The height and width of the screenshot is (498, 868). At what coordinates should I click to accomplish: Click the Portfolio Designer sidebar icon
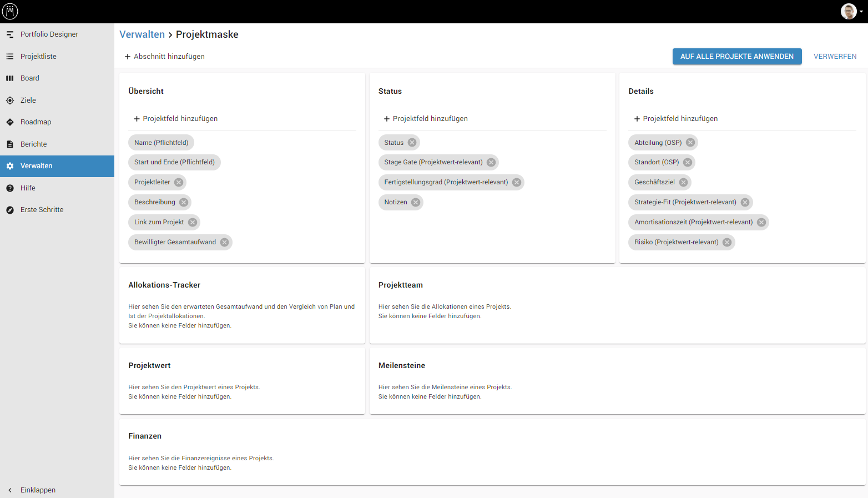click(10, 34)
